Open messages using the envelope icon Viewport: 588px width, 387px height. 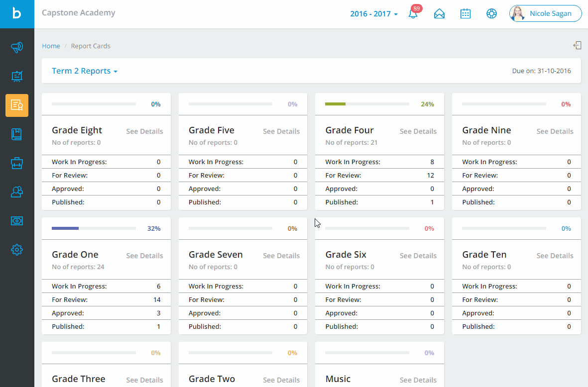pyautogui.click(x=439, y=13)
